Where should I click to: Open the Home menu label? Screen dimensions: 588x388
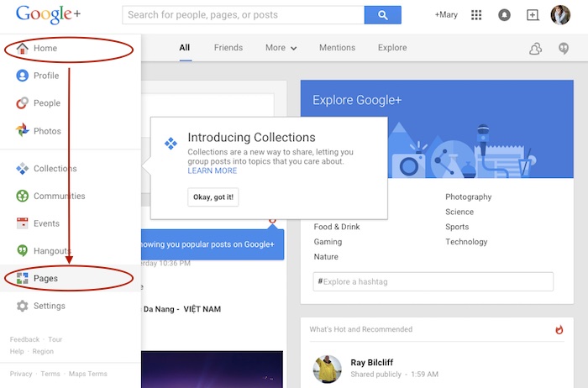coord(45,48)
